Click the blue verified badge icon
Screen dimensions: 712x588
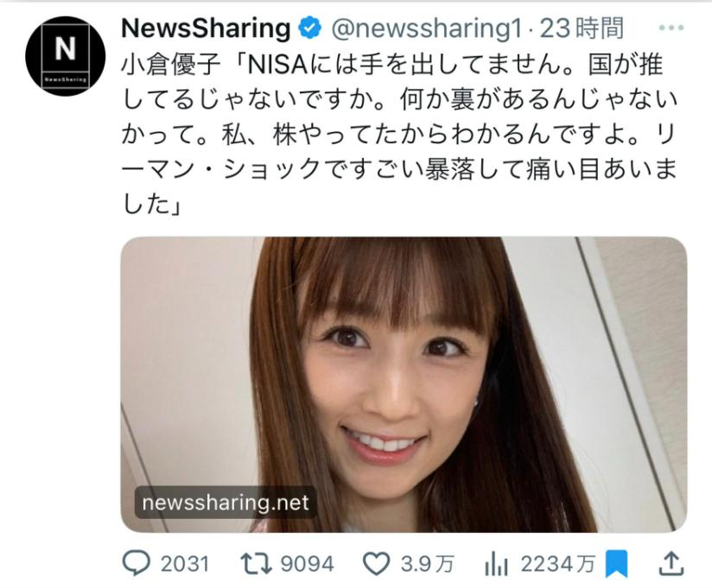coord(309,28)
